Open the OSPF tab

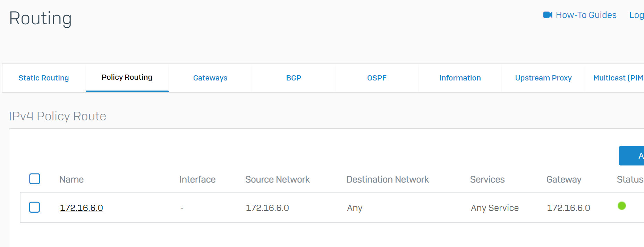(x=377, y=78)
